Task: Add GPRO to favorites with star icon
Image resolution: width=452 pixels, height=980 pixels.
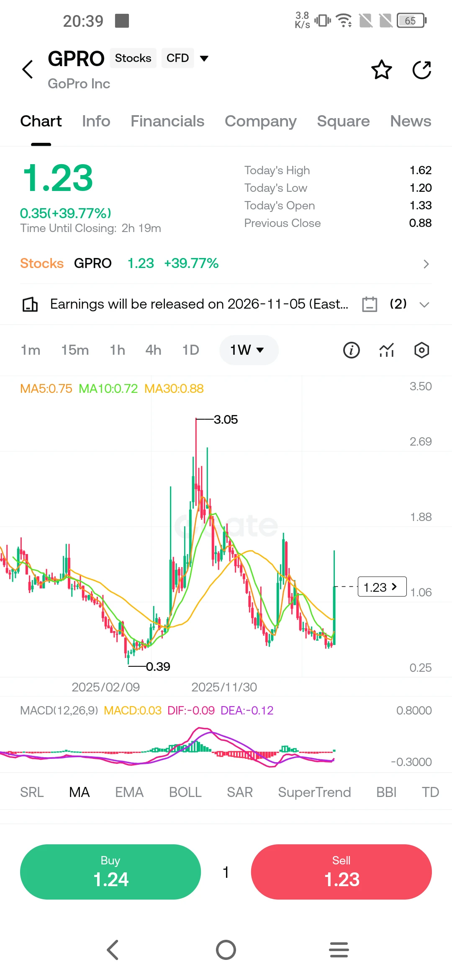Action: point(382,70)
